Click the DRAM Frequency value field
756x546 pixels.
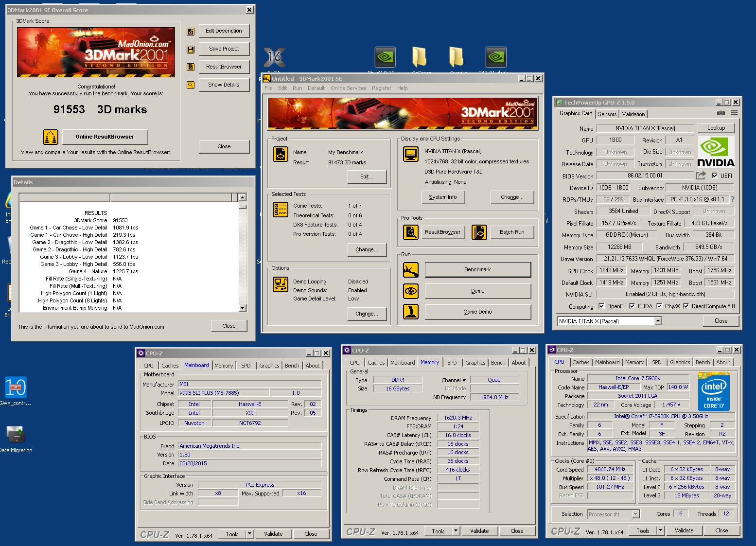458,418
